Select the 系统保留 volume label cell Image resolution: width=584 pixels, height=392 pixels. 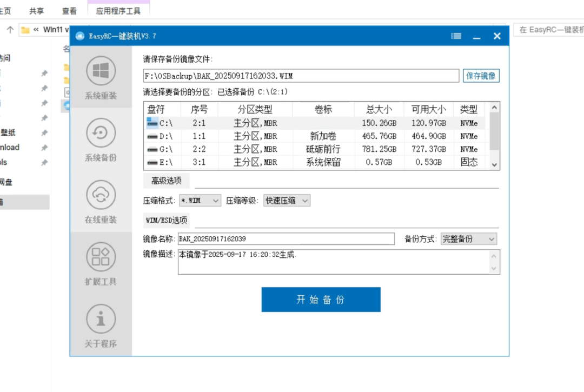point(323,162)
